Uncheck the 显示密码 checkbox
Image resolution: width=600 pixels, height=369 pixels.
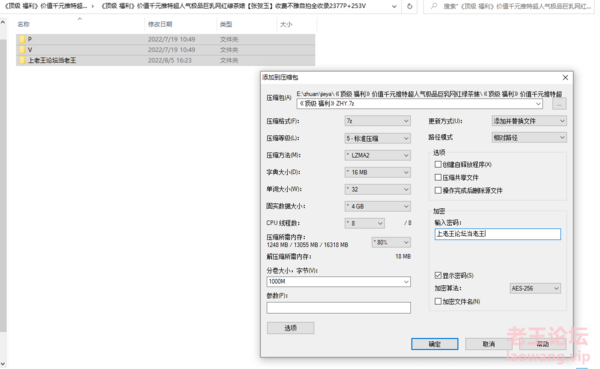pos(438,275)
